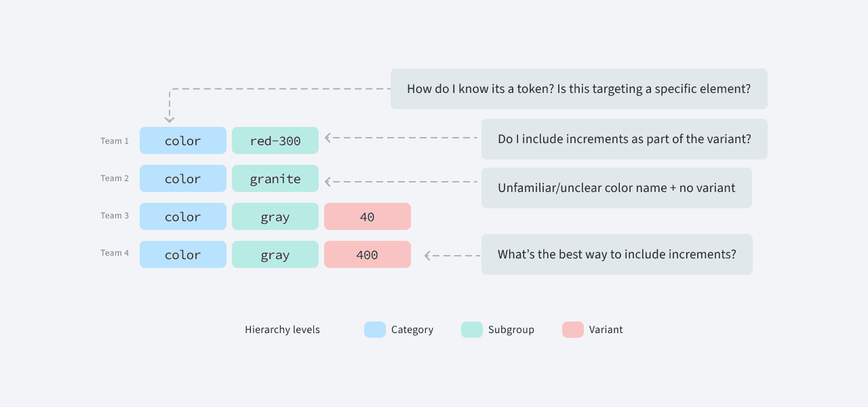
Task: Click the Category blue legend swatch
Action: (375, 330)
